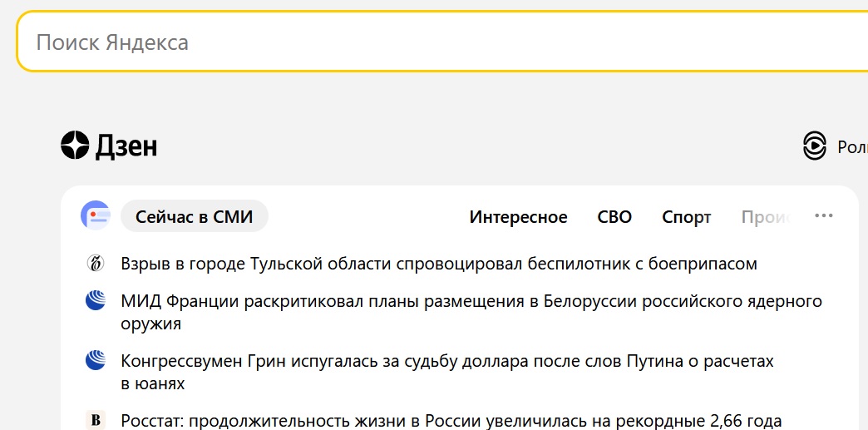
Task: Open the Конгрессвумен Грин dollar headline
Action: tap(447, 373)
